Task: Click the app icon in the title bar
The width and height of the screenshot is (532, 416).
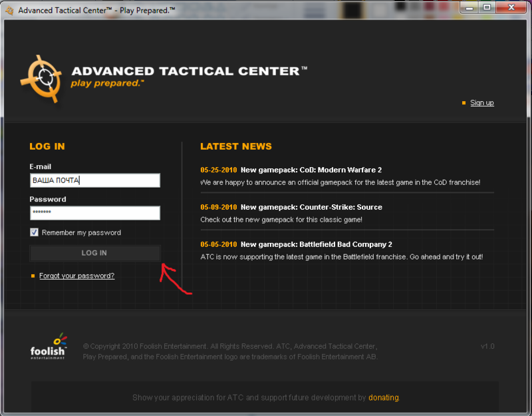Action: point(10,9)
